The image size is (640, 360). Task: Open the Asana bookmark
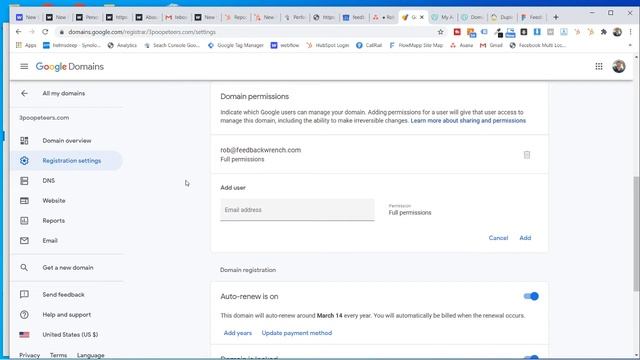tap(462, 45)
